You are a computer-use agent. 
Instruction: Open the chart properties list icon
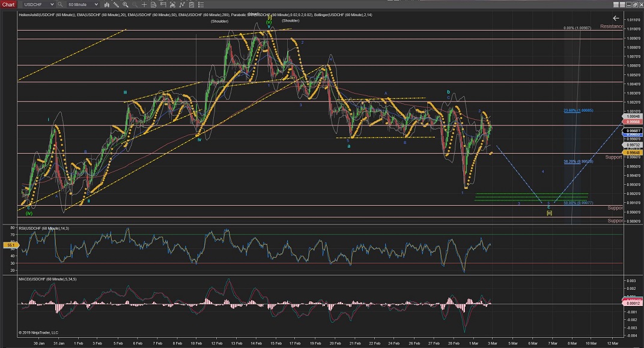click(x=201, y=5)
